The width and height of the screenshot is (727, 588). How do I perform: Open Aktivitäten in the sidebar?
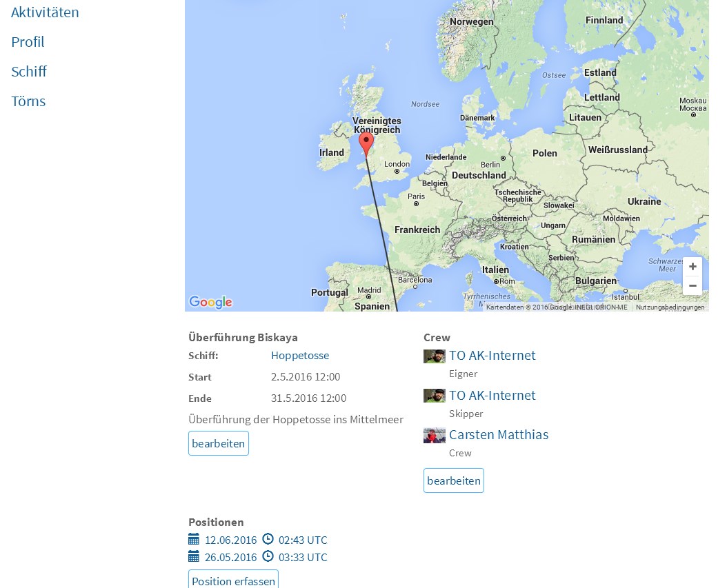click(45, 12)
